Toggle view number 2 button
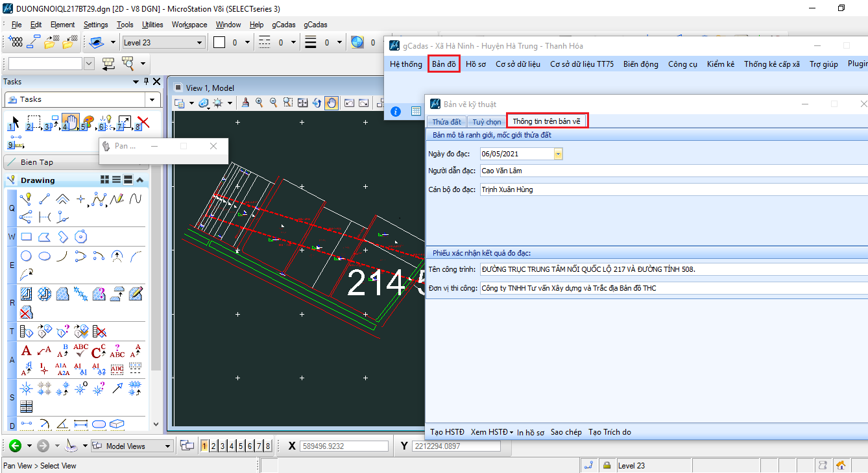The height and width of the screenshot is (473, 868). click(213, 446)
